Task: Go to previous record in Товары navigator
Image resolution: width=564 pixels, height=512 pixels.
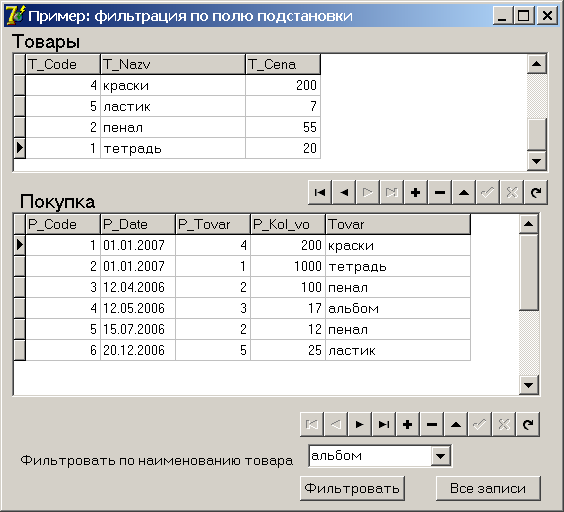Action: pyautogui.click(x=344, y=193)
